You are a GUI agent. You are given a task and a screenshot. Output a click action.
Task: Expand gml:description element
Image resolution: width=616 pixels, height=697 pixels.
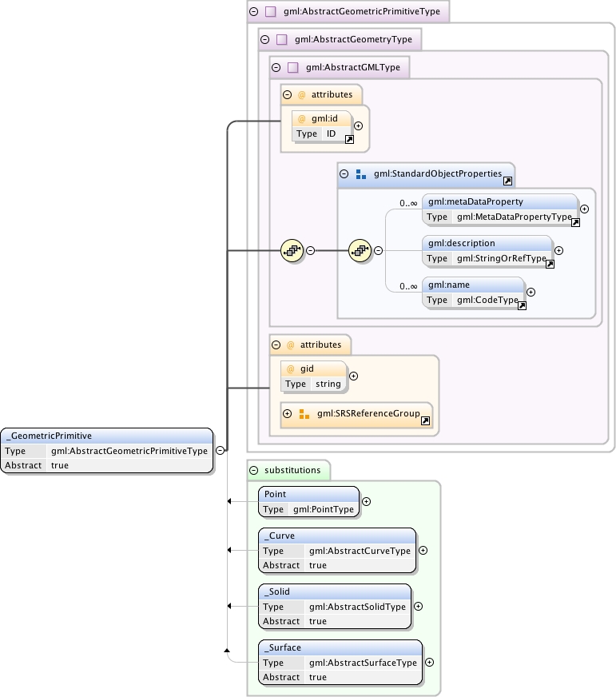tap(559, 251)
